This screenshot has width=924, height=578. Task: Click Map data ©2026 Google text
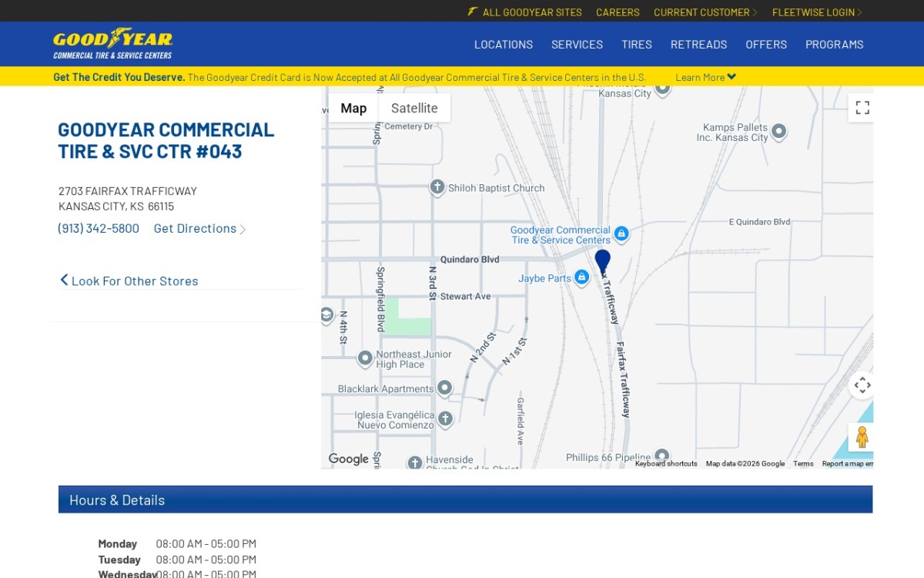[745, 464]
